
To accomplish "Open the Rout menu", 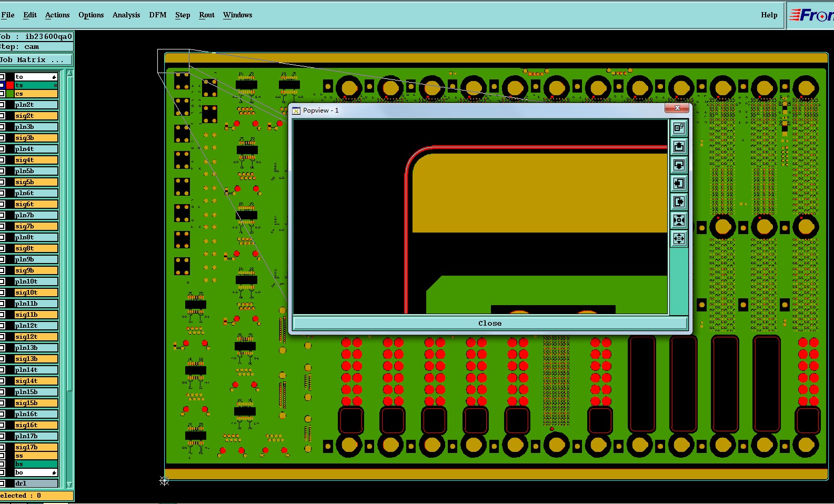I will pos(207,15).
